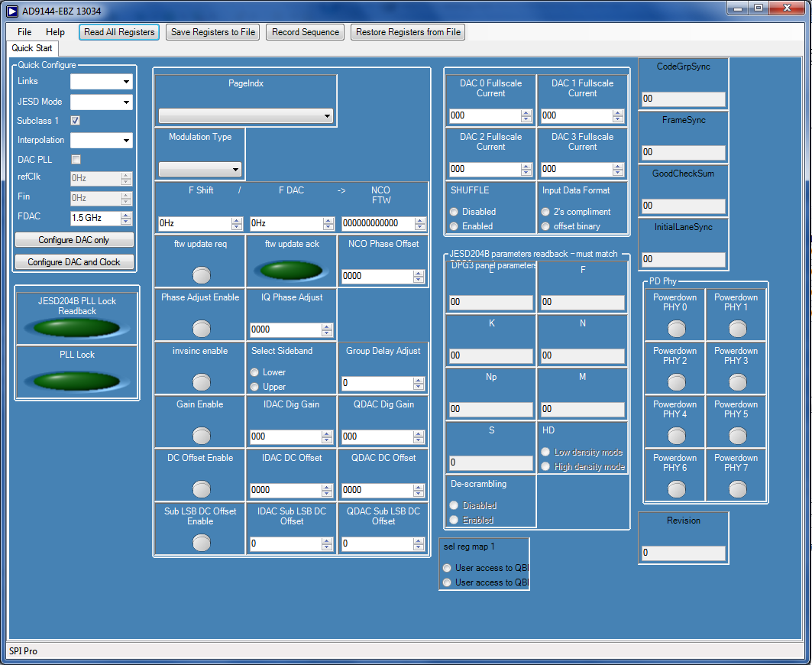Click the FDAC value field
This screenshot has width=812, height=665.
95,218
